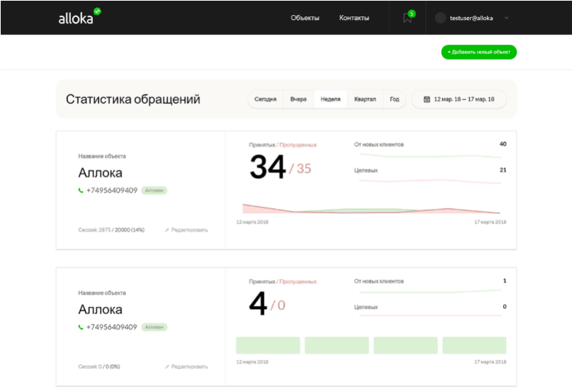Click the От новых клиентов value 40
The width and height of the screenshot is (572, 392).
click(503, 144)
